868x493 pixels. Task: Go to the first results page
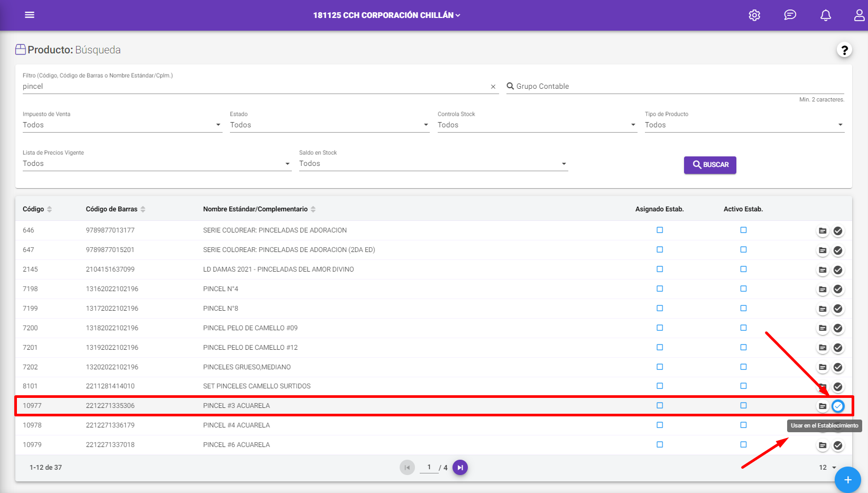pyautogui.click(x=407, y=468)
